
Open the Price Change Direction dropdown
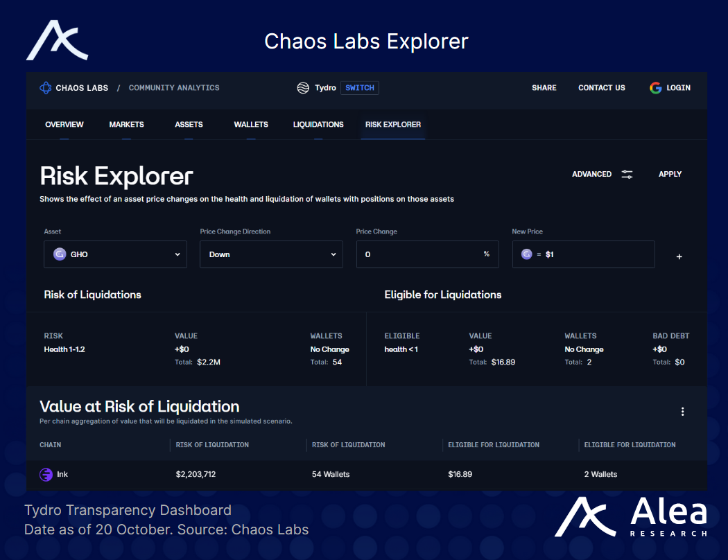pos(271,254)
